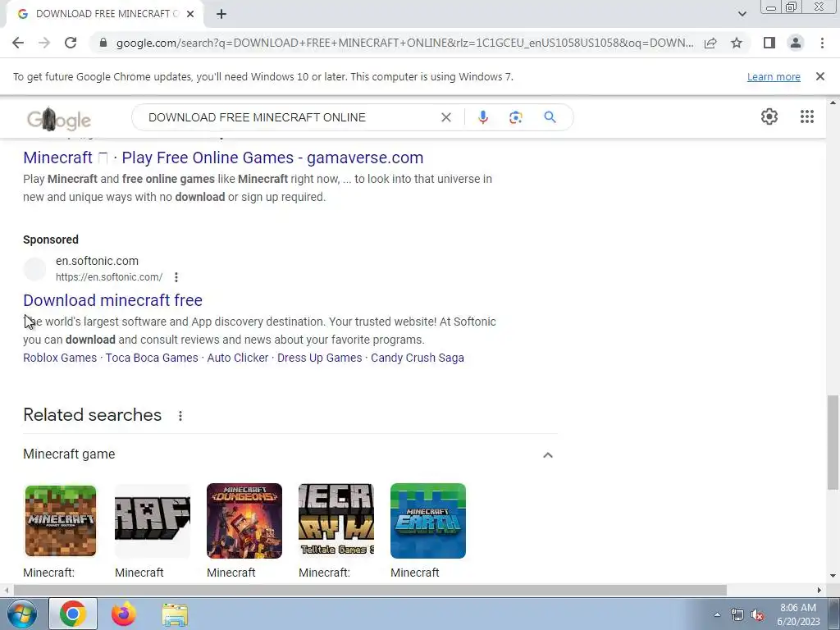Search by image with Lens icon
Image resolution: width=840 pixels, height=630 pixels.
(515, 117)
